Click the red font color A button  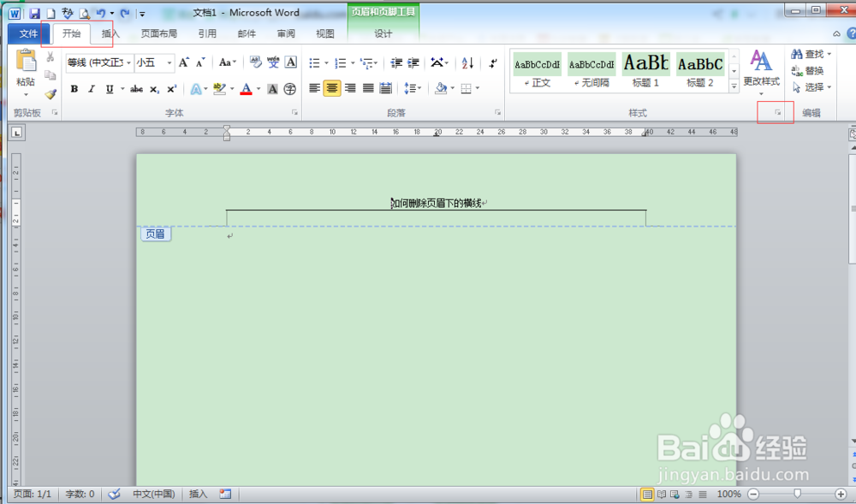click(x=247, y=89)
